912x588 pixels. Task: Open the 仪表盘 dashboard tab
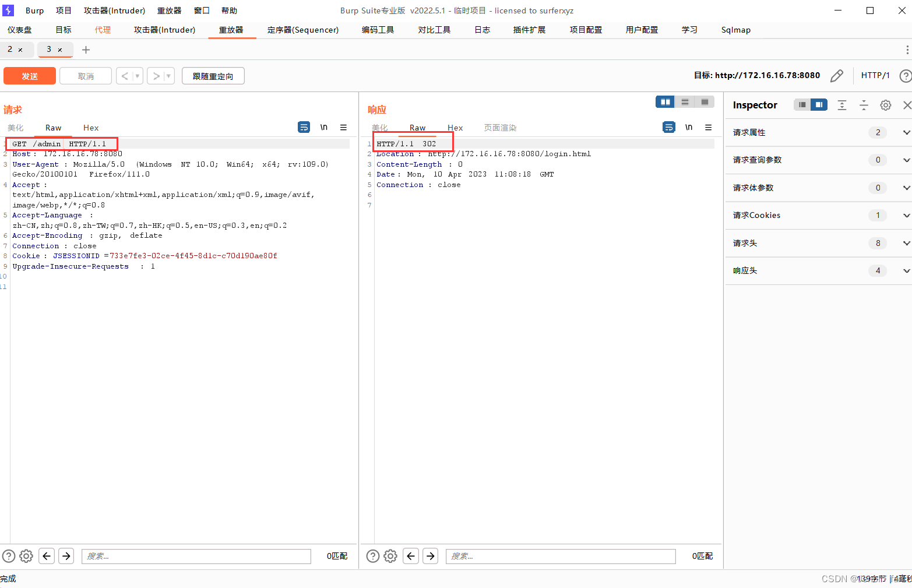(20, 30)
